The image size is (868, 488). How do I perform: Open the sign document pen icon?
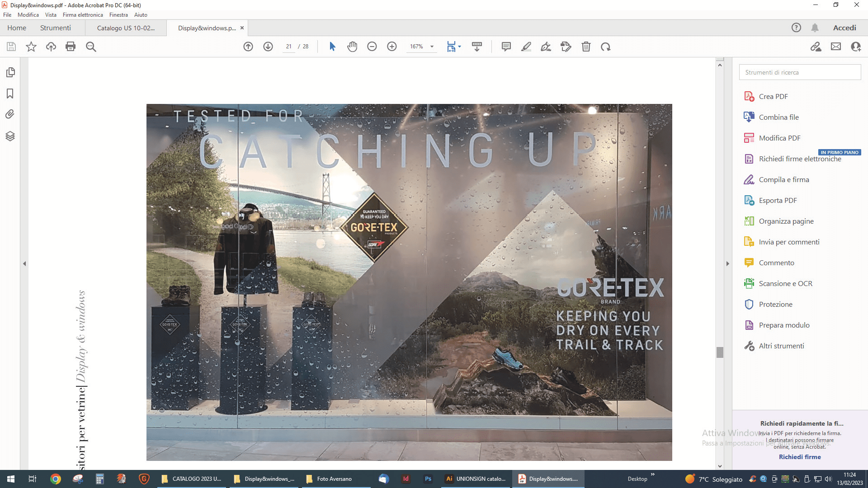click(x=546, y=47)
